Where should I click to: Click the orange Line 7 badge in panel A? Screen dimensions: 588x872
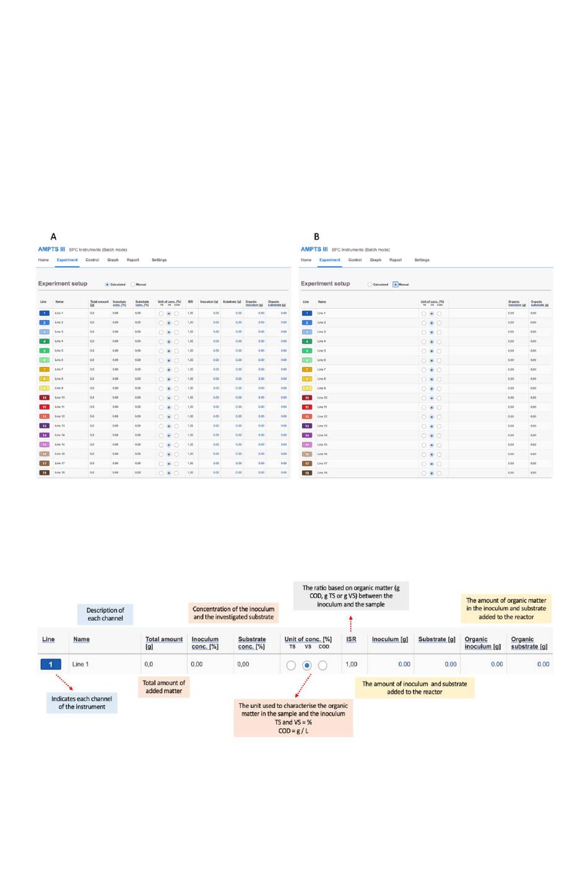(45, 369)
